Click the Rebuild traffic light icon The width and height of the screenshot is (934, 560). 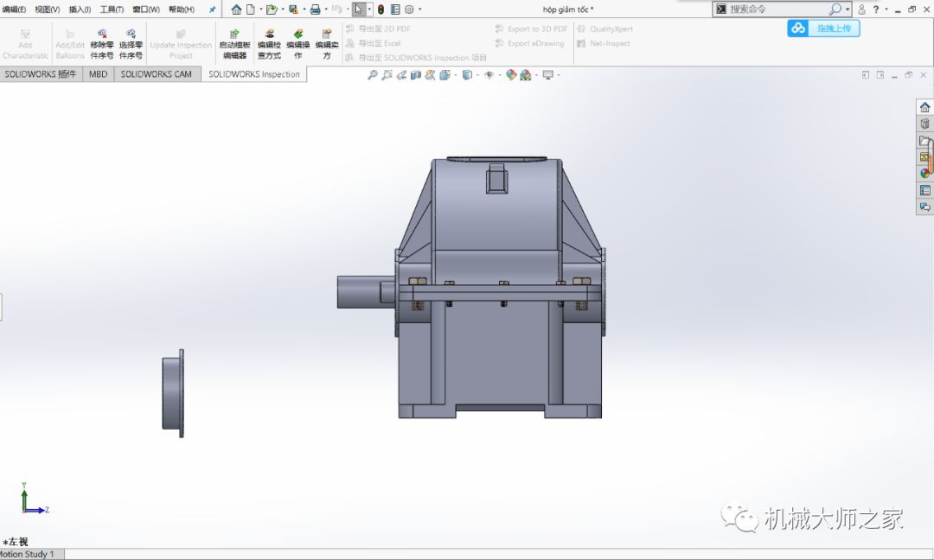pyautogui.click(x=381, y=10)
